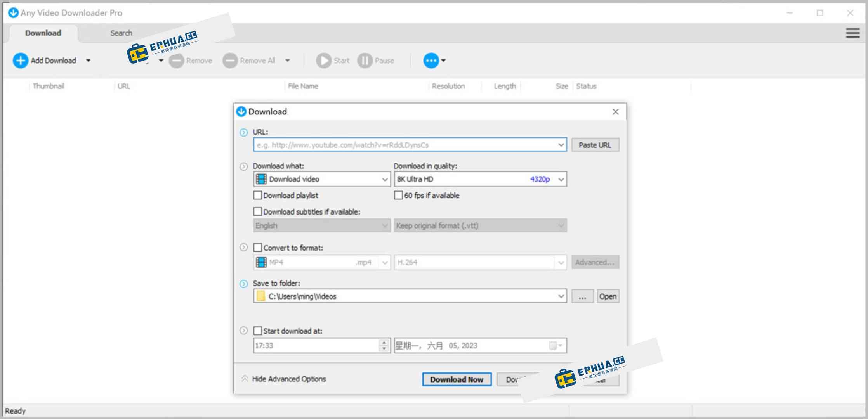Click the Pause icon in the toolbar
Viewport: 868px width, 419px height.
click(x=364, y=60)
